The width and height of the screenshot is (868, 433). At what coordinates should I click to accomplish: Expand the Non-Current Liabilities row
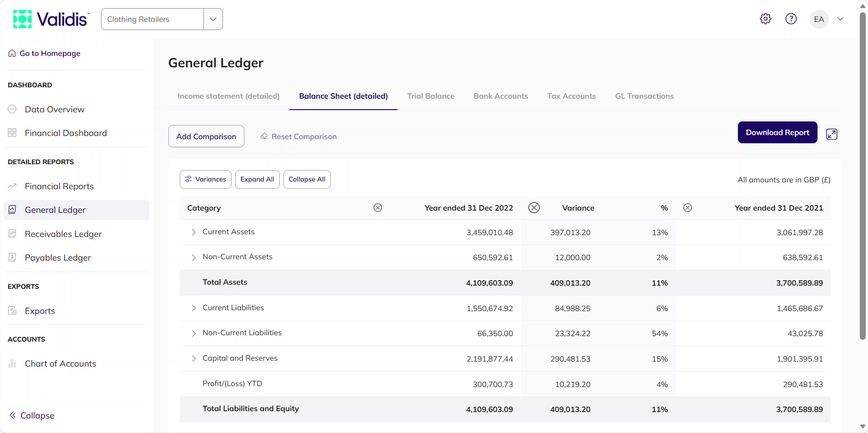click(x=194, y=333)
